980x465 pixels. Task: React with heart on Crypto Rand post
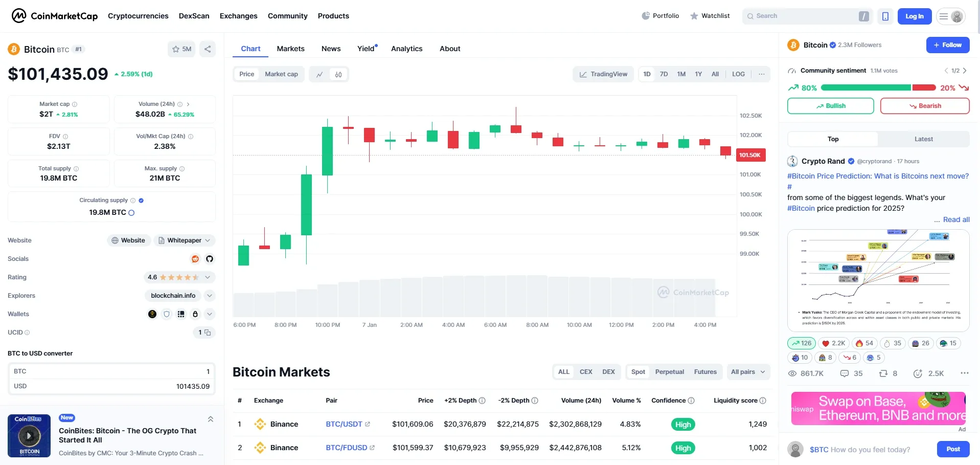pos(833,343)
